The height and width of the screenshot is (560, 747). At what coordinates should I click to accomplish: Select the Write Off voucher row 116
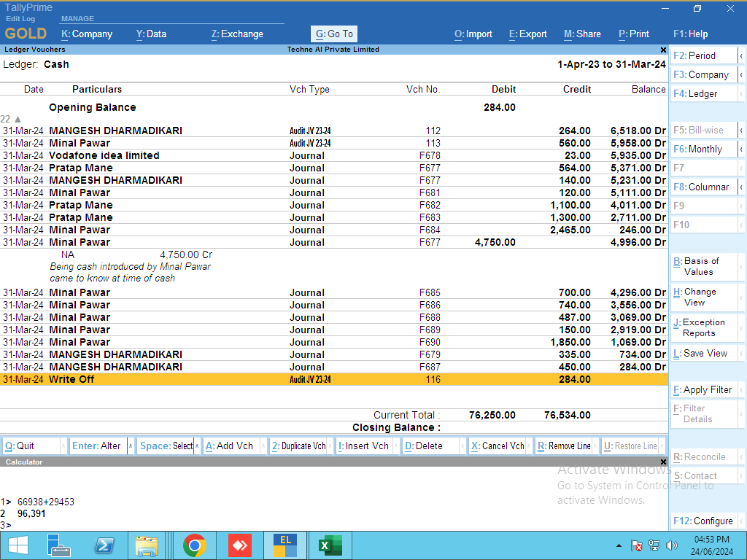pos(333,379)
